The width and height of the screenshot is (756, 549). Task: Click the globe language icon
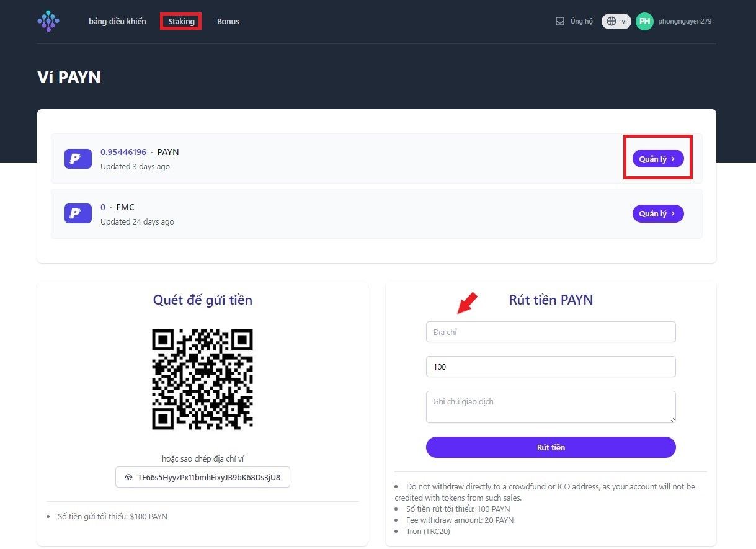click(x=611, y=21)
